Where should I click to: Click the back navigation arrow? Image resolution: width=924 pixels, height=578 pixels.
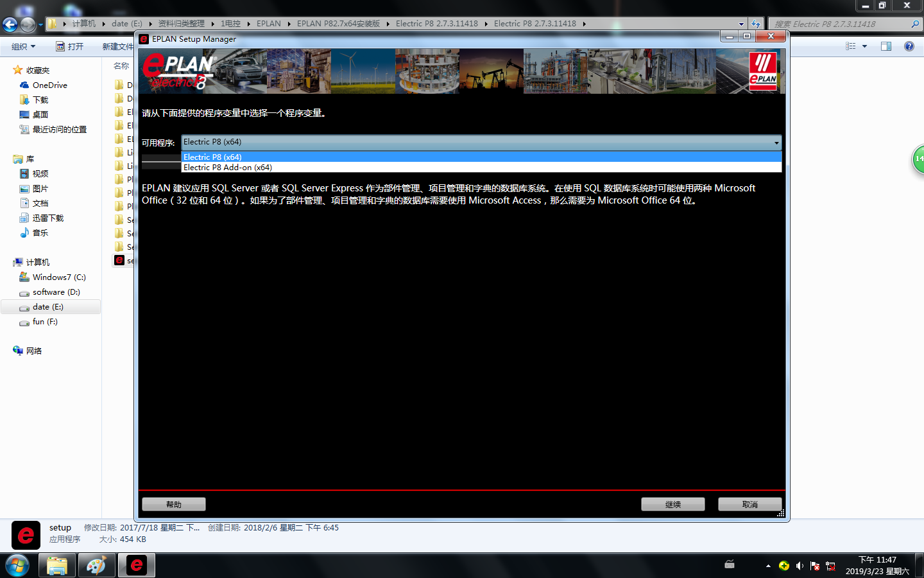tap(10, 24)
